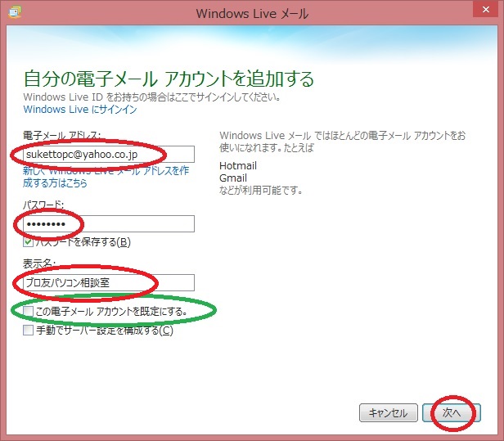Click the heading 自分の電子メール アカウントを追加する
The width and height of the screenshot is (504, 441).
(x=169, y=79)
